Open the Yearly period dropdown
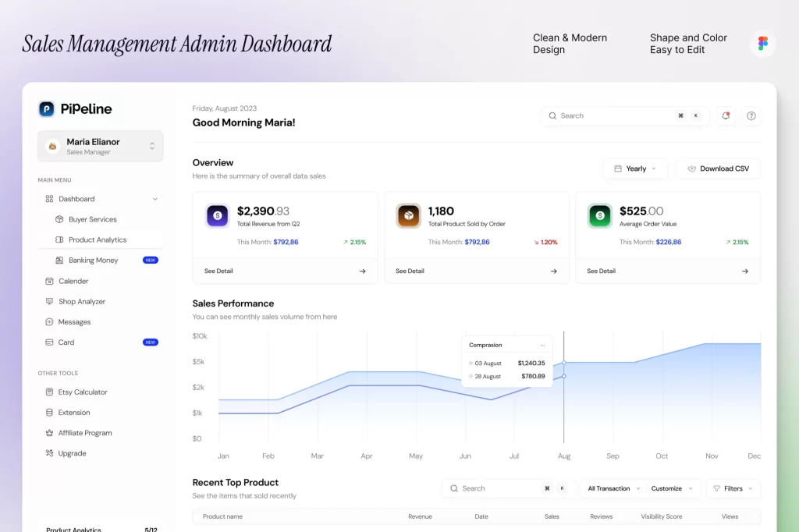The height and width of the screenshot is (532, 799). [x=635, y=168]
